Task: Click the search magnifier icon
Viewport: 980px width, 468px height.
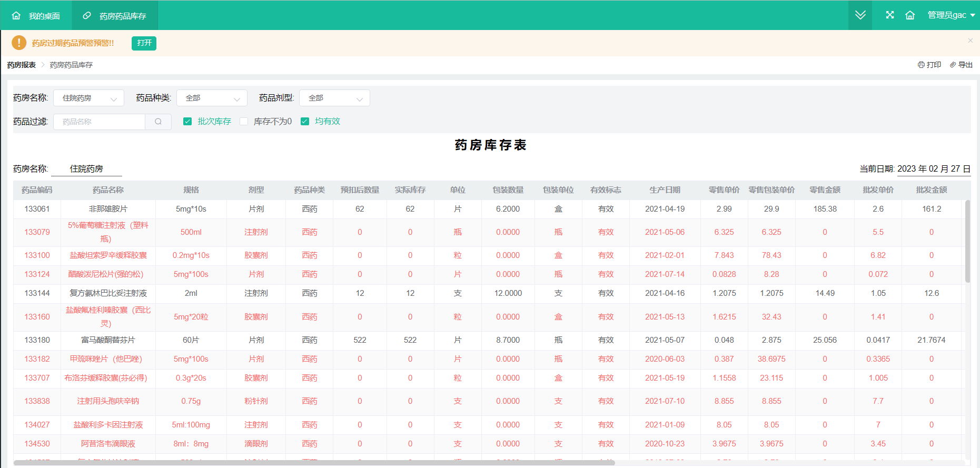Action: pos(159,122)
